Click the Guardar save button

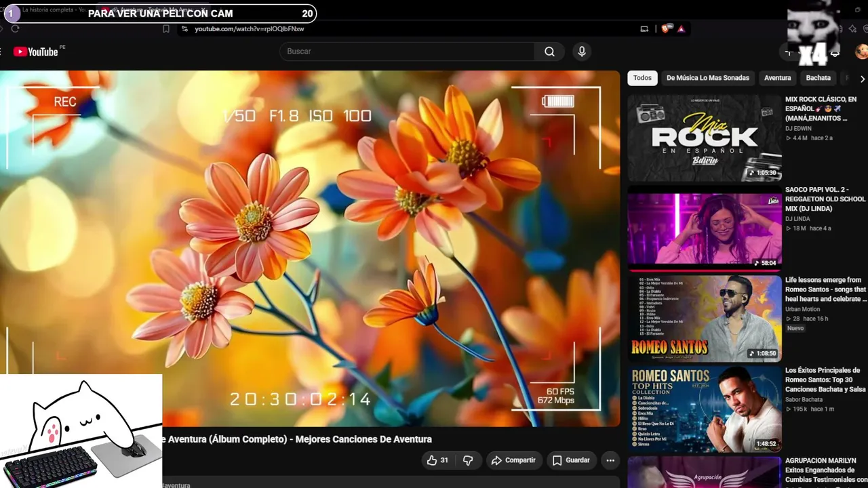point(571,460)
